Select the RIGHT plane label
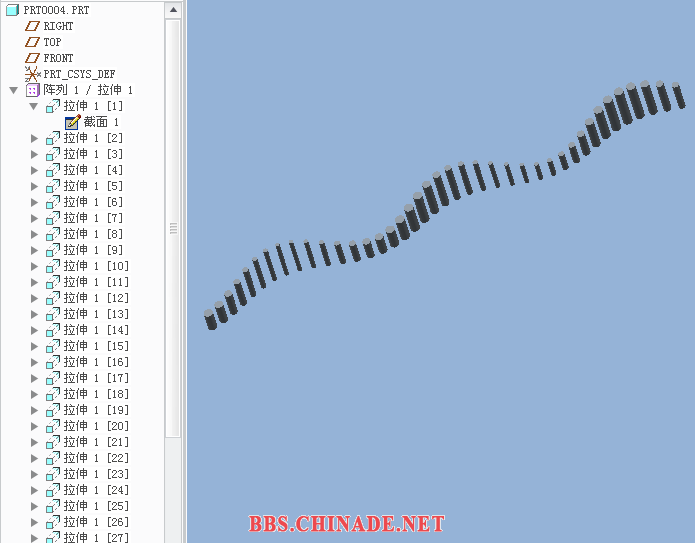The image size is (695, 543). click(58, 26)
